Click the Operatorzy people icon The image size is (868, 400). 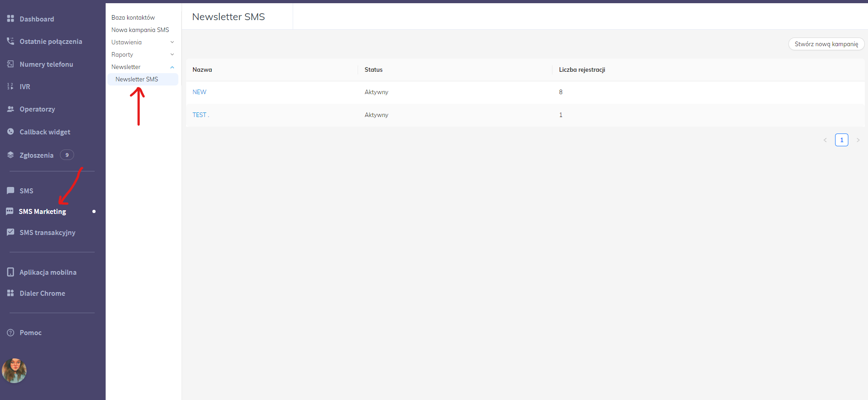11,109
